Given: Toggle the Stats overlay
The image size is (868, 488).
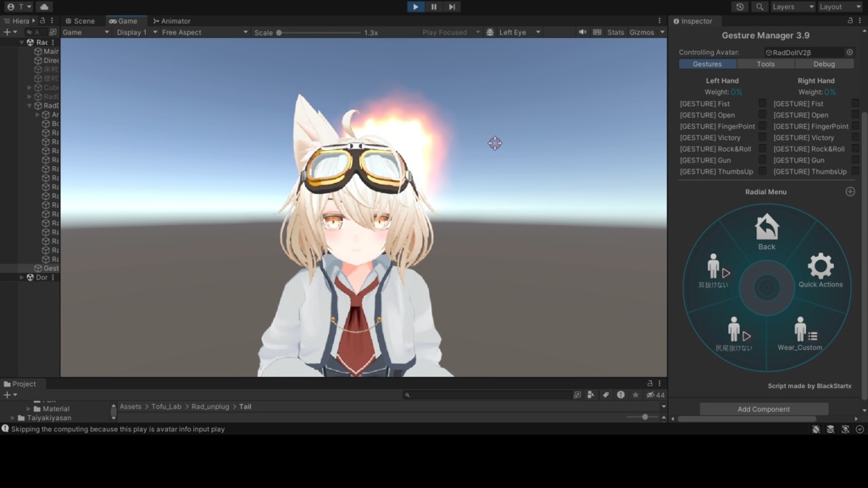Looking at the screenshot, I should pos(615,33).
